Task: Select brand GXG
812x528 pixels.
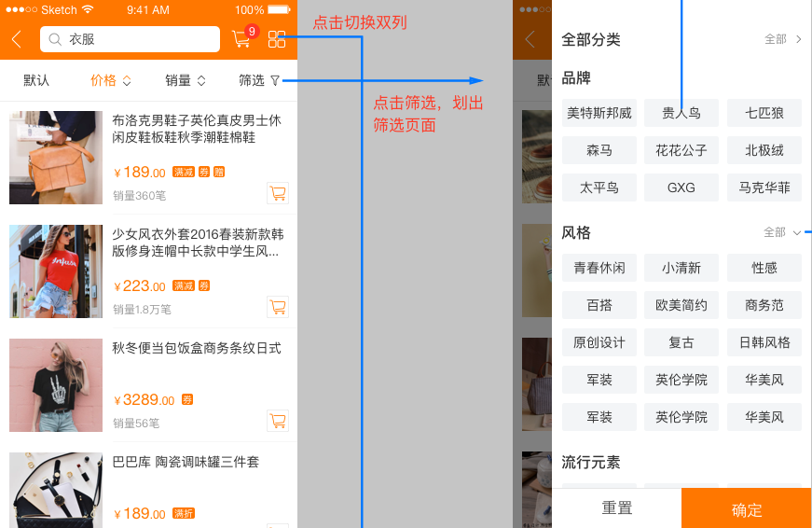Action: tap(681, 188)
